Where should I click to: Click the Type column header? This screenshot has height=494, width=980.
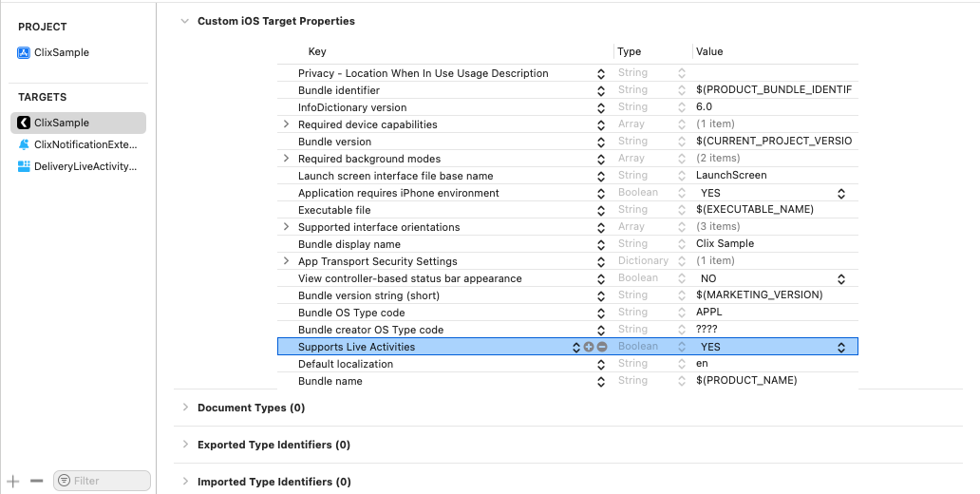[x=629, y=52]
